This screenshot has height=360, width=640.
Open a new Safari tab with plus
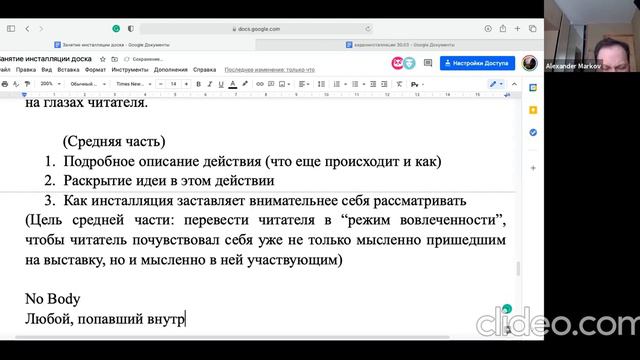pos(517,29)
